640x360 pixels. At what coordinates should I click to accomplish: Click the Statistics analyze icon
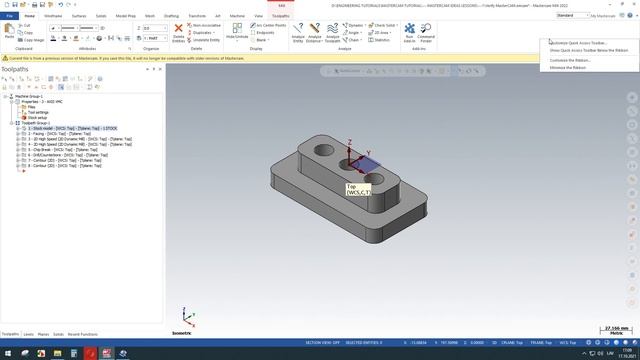[x=371, y=40]
